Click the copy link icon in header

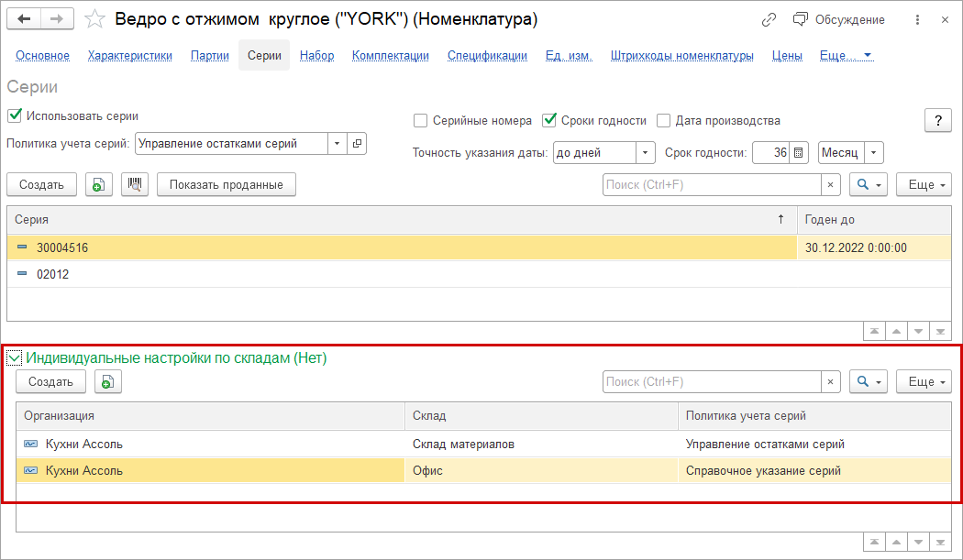[769, 19]
